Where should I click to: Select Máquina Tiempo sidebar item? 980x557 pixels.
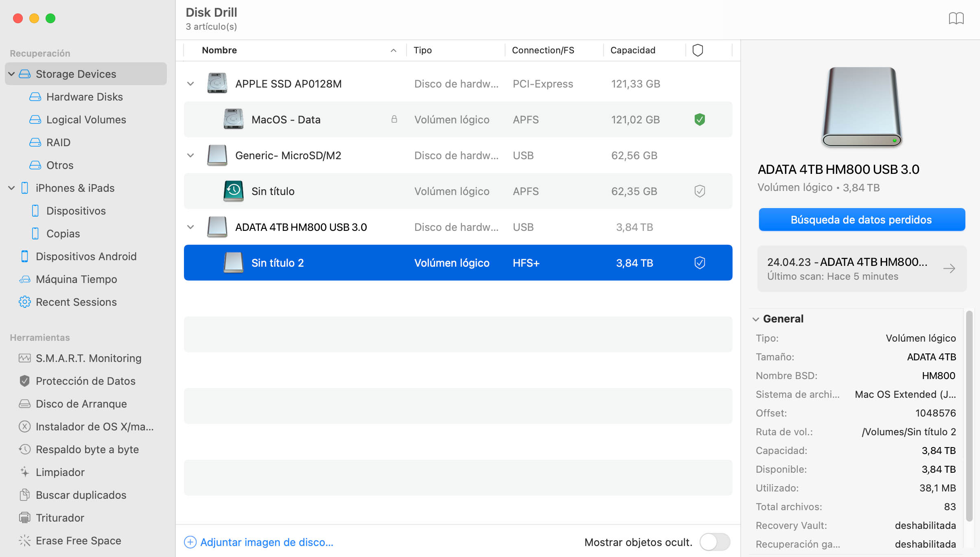[76, 279]
